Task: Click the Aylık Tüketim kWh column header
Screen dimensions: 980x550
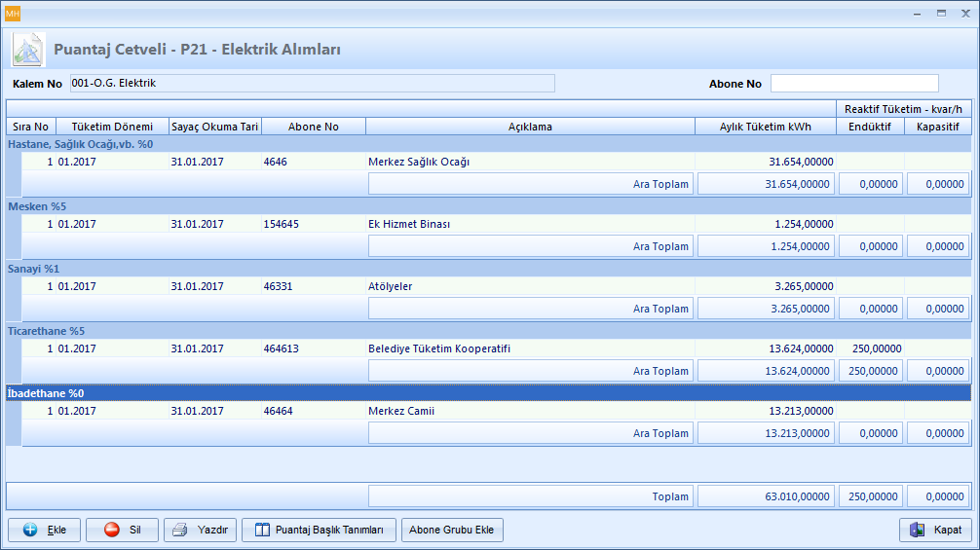Action: 765,127
